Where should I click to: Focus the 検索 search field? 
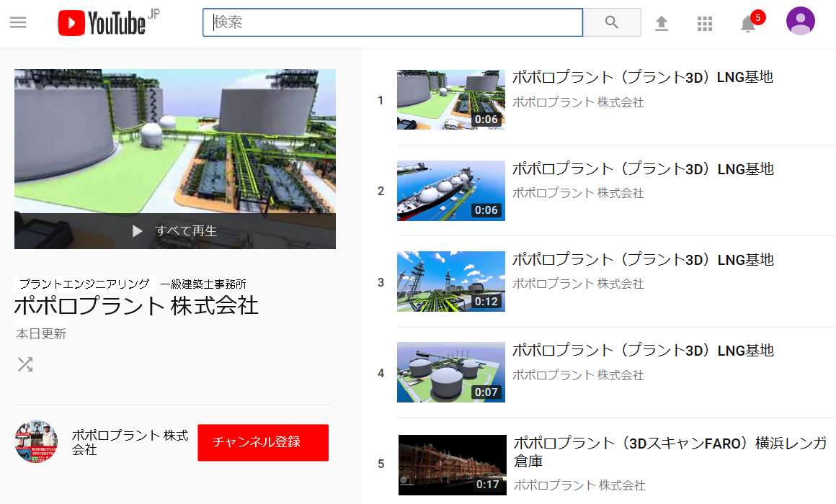coord(392,22)
